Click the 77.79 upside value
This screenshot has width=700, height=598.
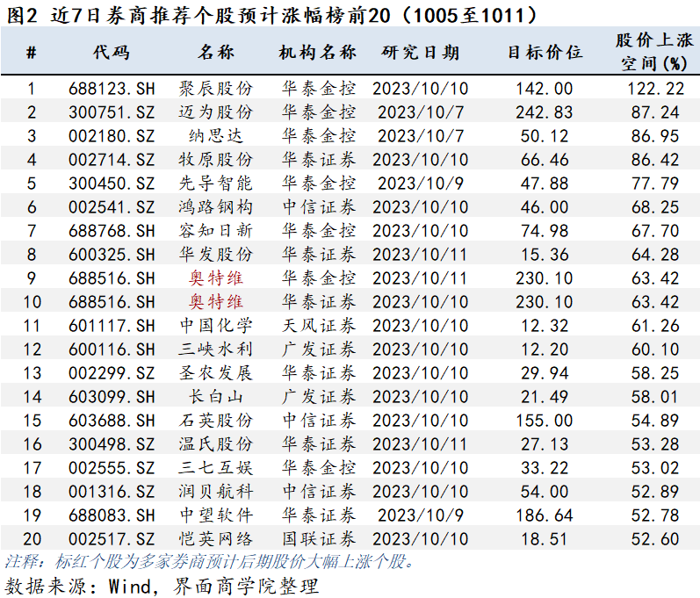(x=655, y=184)
